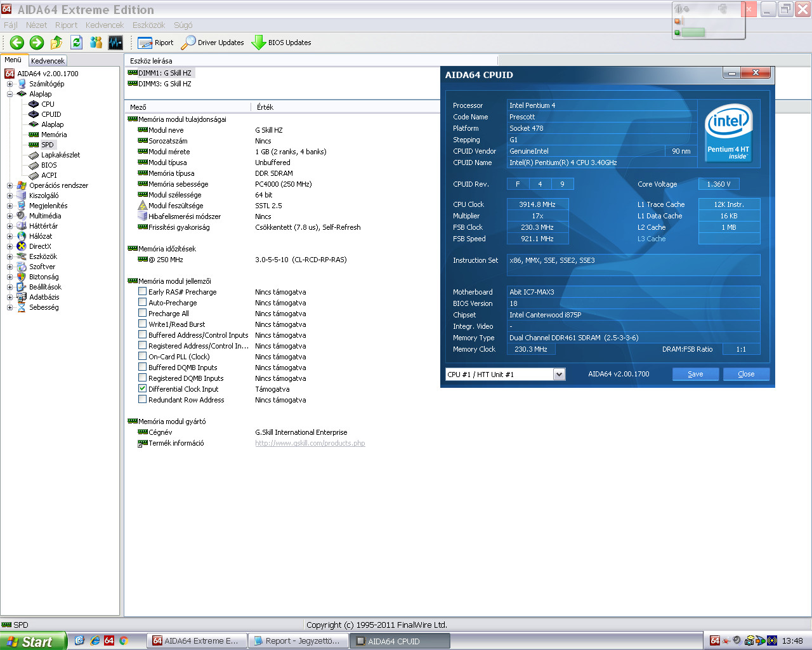Click the Start button
This screenshot has width=812, height=650.
click(33, 641)
